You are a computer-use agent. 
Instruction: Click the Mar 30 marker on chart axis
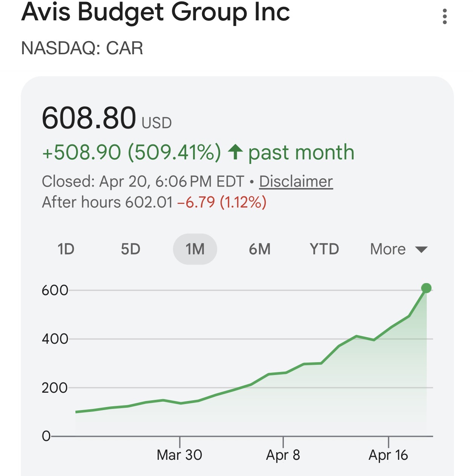[x=179, y=455]
